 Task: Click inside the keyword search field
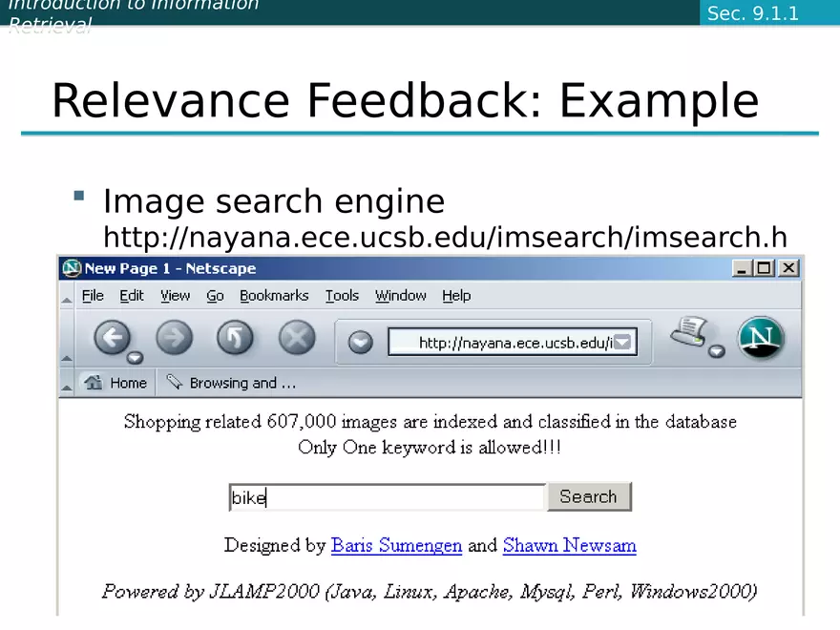[x=382, y=497]
